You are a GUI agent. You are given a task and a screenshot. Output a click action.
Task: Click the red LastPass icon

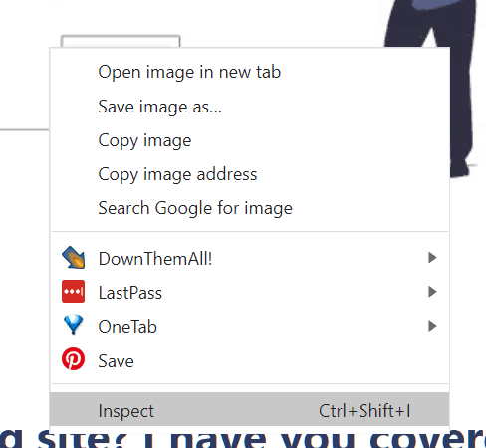pos(73,292)
